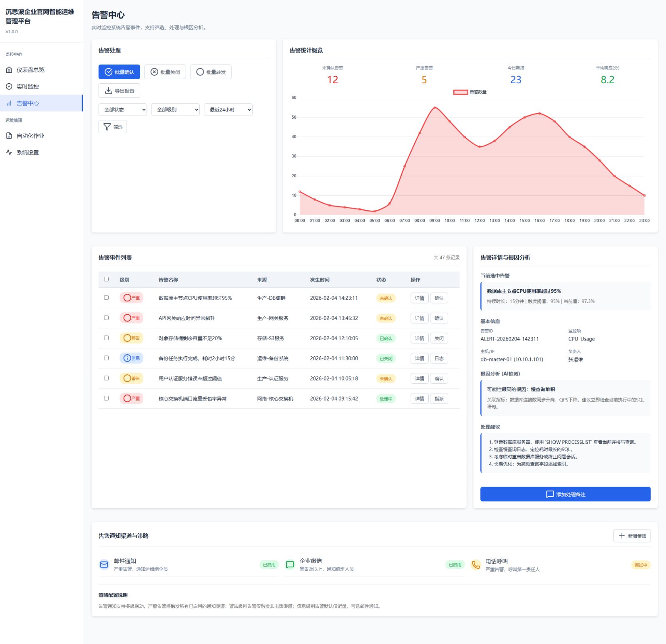The width and height of the screenshot is (666, 644).
Task: Toggle the 告警数量 legend swatch in chart
Action: (x=460, y=92)
